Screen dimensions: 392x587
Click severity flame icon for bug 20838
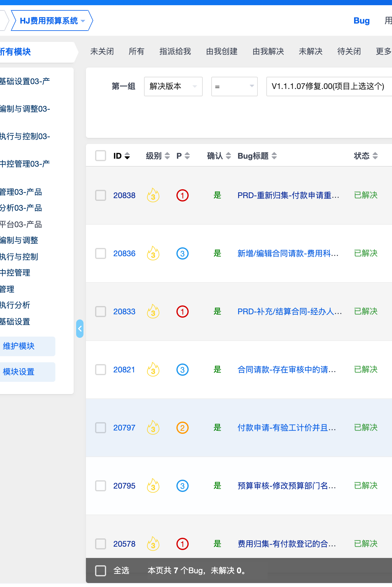[153, 195]
